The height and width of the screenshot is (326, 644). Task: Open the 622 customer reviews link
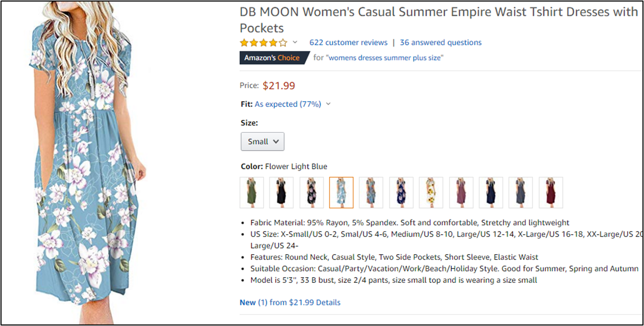[348, 43]
